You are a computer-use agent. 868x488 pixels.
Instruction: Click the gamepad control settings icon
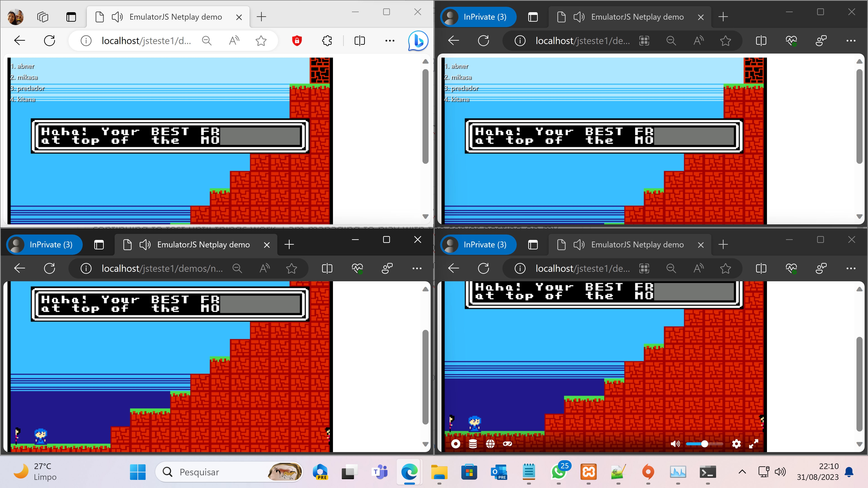(507, 444)
